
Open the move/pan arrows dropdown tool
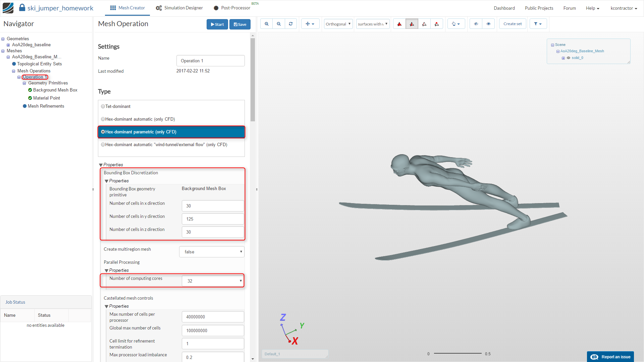click(x=310, y=24)
